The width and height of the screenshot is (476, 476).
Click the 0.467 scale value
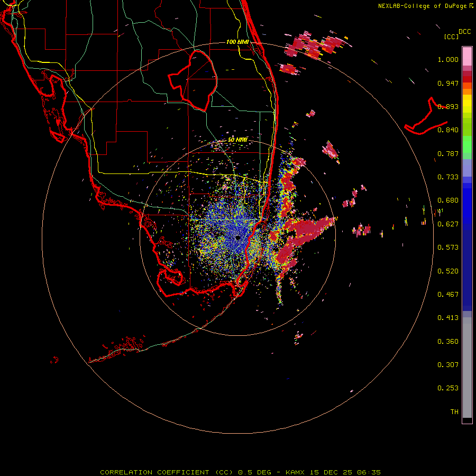(448, 295)
